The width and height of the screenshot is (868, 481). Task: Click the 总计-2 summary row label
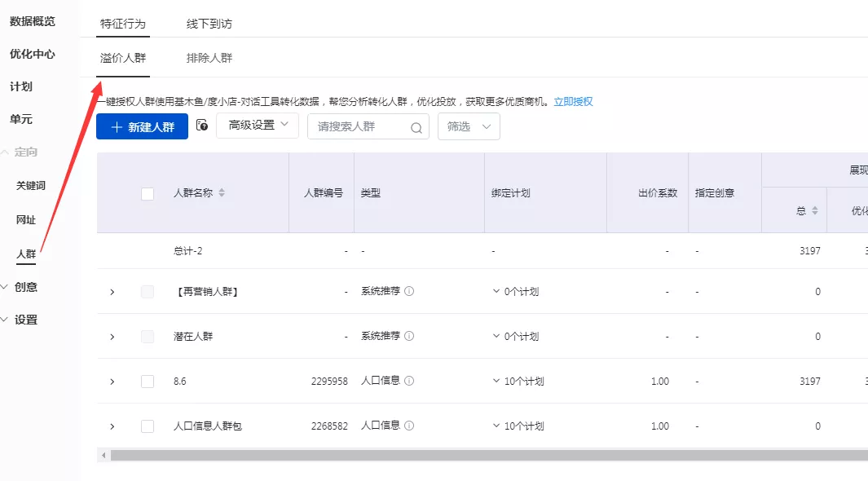pos(187,251)
